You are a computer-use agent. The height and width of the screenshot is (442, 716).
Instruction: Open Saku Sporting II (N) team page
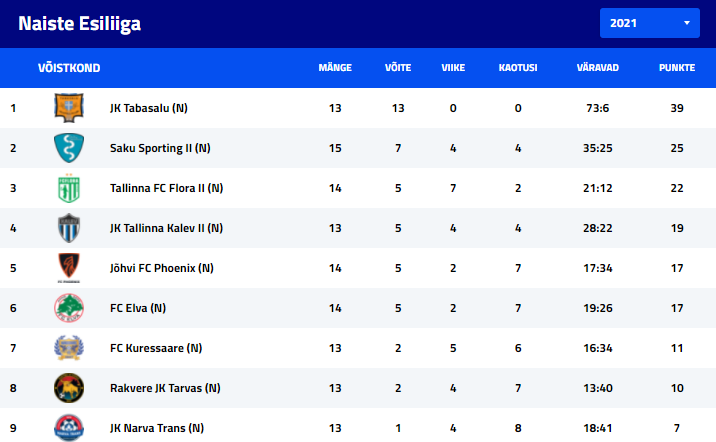(x=160, y=148)
